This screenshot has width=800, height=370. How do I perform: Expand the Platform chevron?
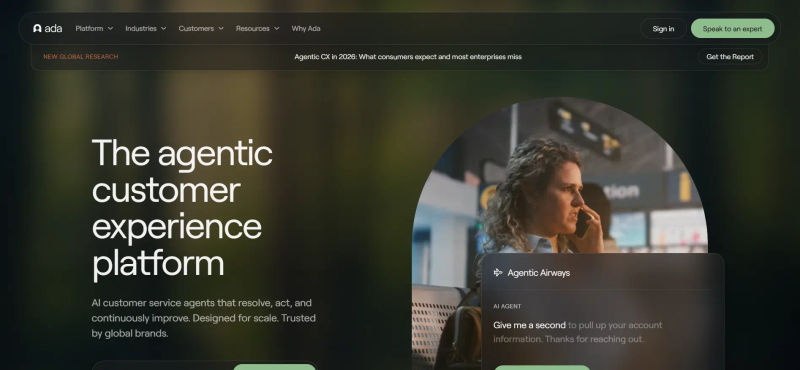tap(110, 29)
